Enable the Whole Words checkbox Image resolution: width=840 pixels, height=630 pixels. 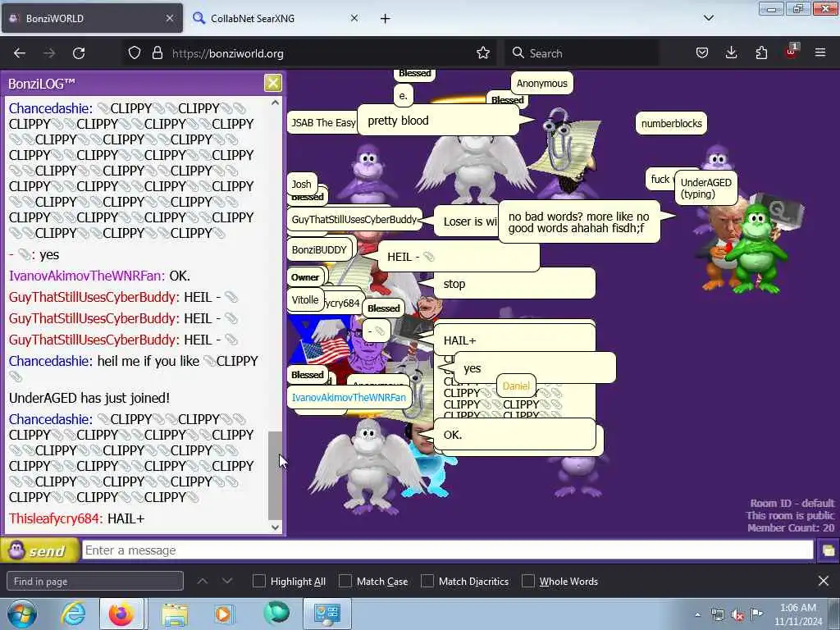pyautogui.click(x=527, y=582)
